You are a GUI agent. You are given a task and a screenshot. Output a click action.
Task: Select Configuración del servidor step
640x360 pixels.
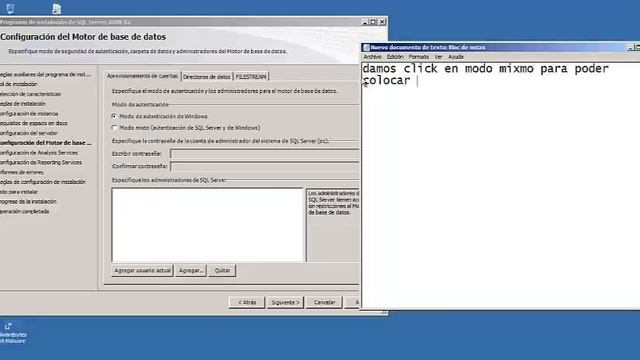pyautogui.click(x=29, y=133)
